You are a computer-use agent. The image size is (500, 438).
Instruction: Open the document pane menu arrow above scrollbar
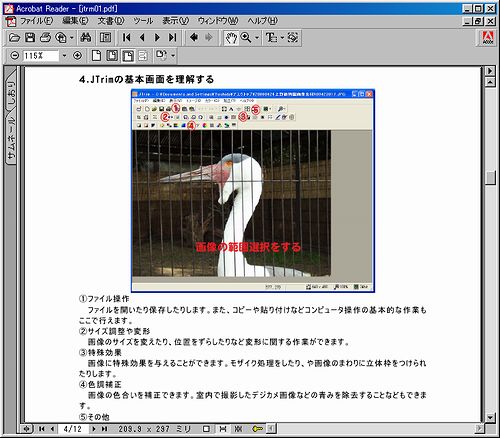coord(490,71)
